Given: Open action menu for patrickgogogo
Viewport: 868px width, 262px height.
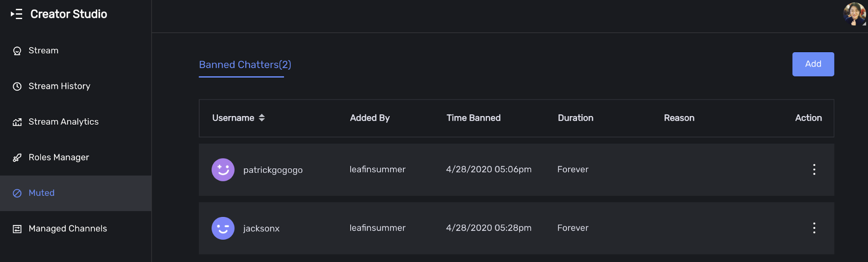Looking at the screenshot, I should coord(814,169).
